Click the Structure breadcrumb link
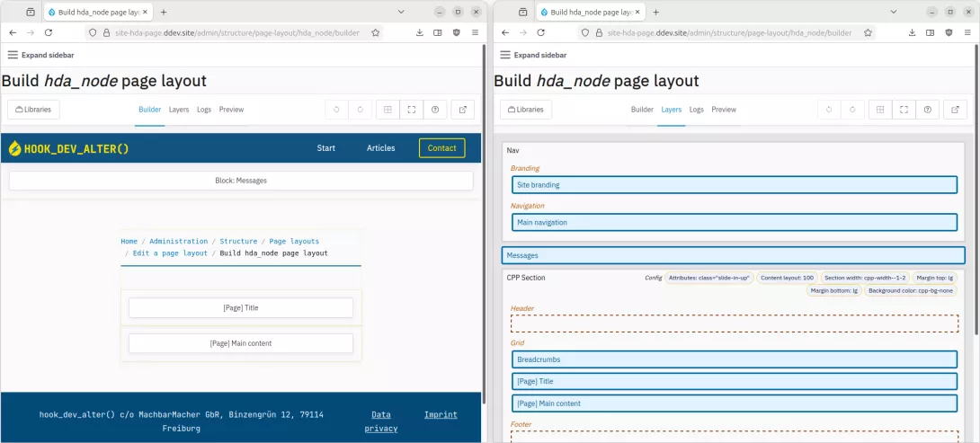 (238, 241)
